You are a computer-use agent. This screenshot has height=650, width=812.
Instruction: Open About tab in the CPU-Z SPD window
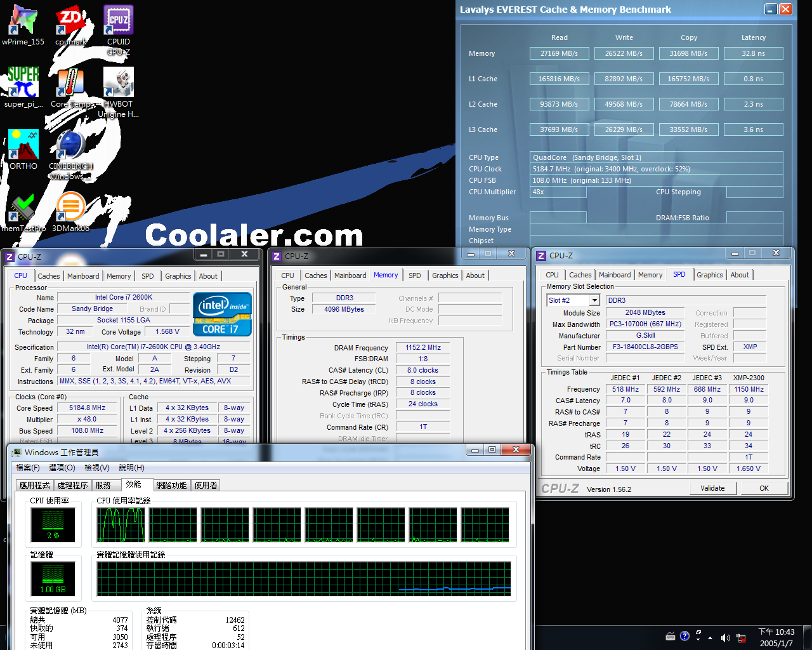tap(740, 275)
